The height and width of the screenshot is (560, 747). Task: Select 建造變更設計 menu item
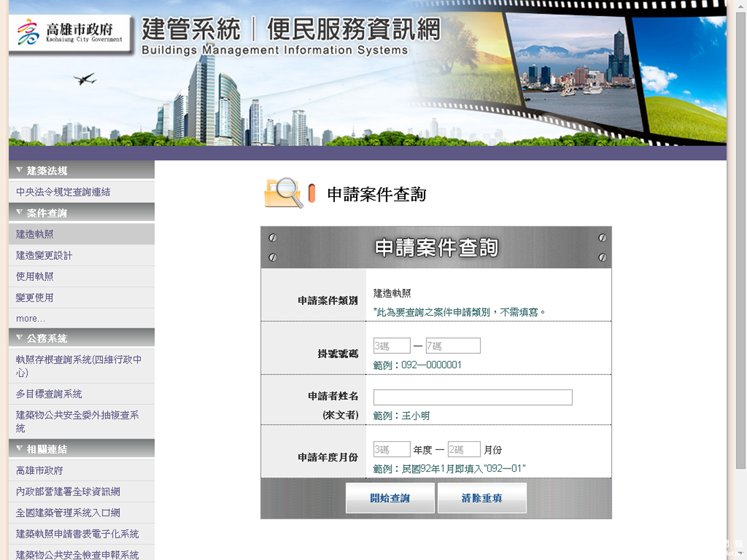[x=44, y=256]
